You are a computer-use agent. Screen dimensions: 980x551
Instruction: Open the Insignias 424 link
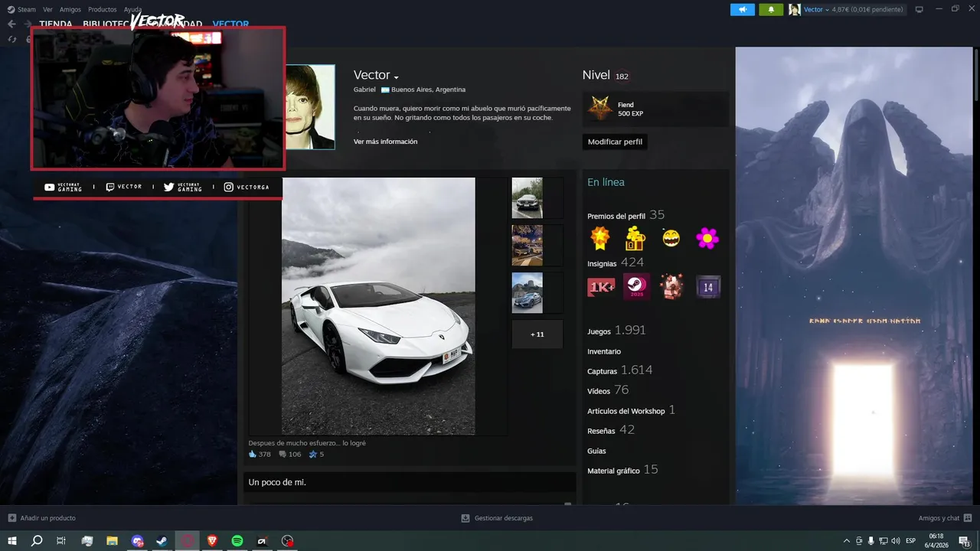(616, 262)
